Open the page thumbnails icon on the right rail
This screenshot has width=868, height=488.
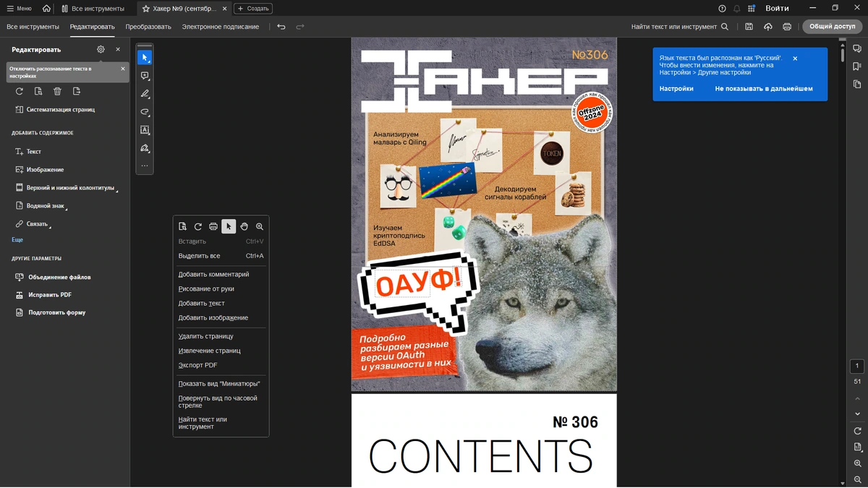click(x=857, y=84)
